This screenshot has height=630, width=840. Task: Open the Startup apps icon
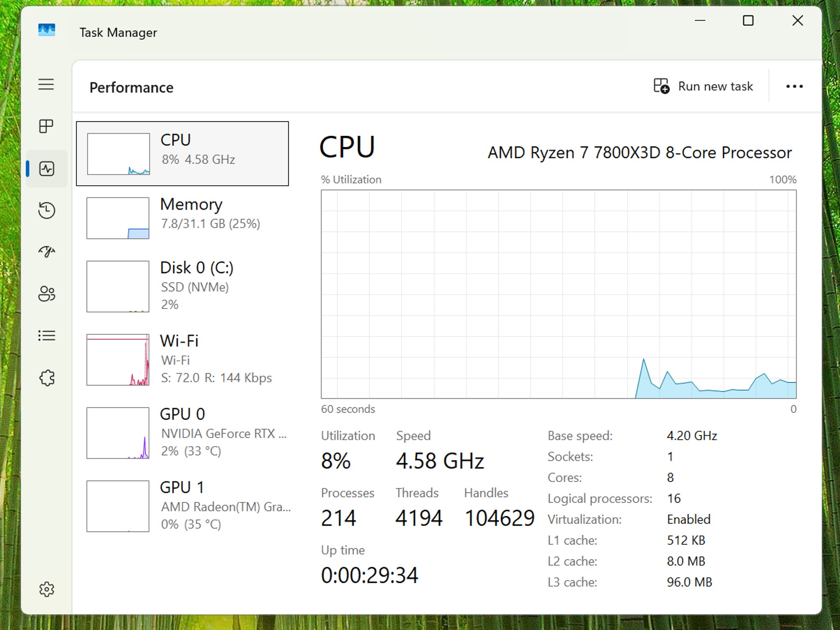pyautogui.click(x=46, y=252)
